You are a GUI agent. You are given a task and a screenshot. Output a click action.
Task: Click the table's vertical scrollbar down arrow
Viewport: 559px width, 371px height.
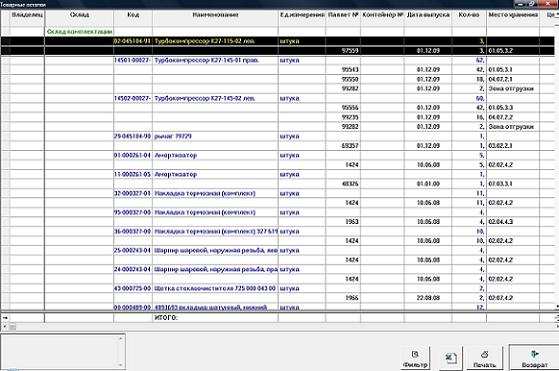coord(557,306)
